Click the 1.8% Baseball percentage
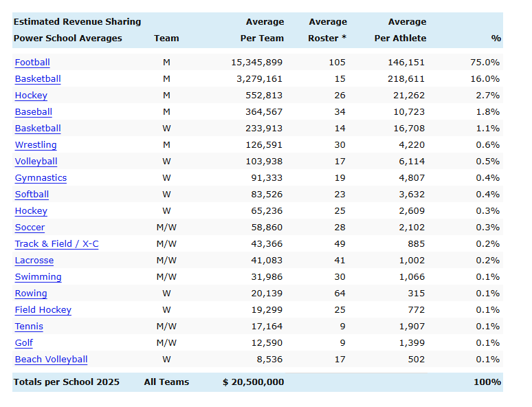 click(x=487, y=112)
